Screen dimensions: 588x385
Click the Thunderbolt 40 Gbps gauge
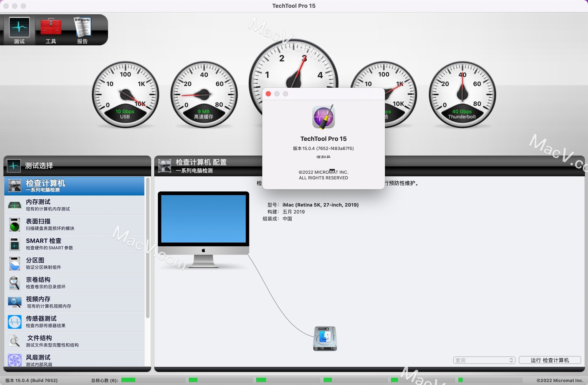(462, 94)
